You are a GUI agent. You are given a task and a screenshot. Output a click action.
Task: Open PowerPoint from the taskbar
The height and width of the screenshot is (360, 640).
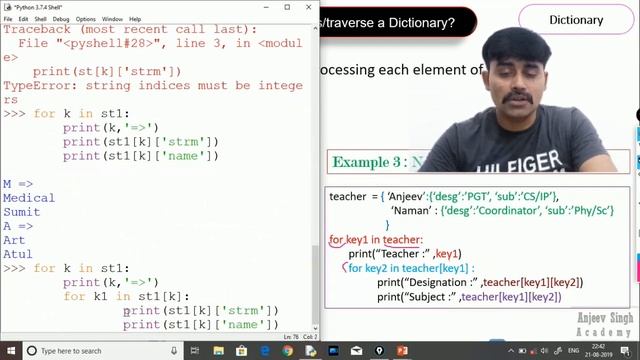(x=402, y=351)
